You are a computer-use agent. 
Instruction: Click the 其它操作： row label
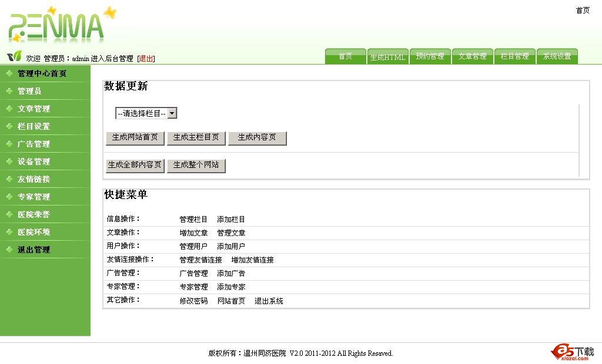point(123,300)
